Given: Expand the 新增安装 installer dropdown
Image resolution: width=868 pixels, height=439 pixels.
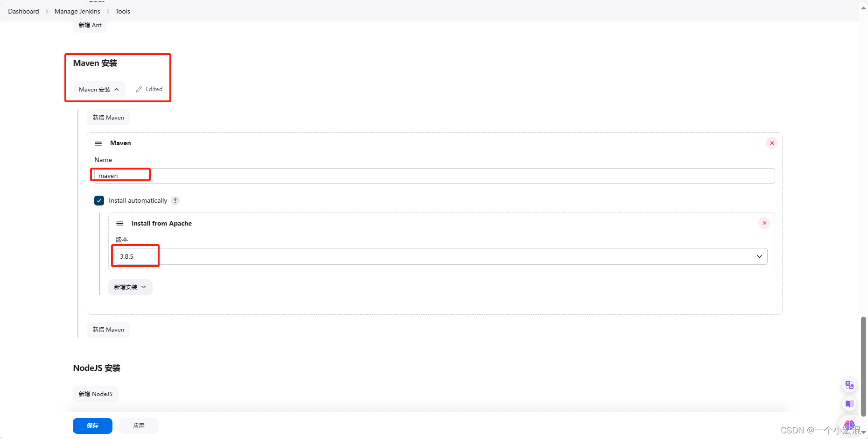Looking at the screenshot, I should [130, 287].
